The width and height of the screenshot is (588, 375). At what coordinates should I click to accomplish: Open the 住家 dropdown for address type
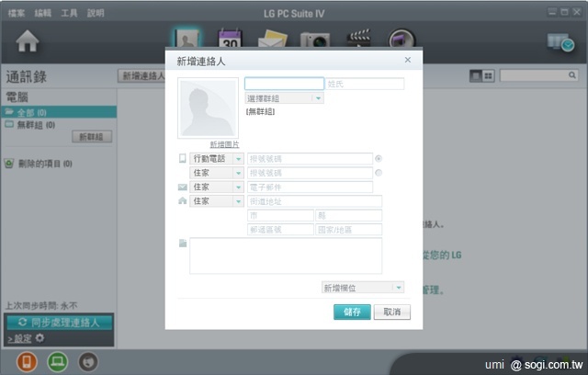[x=217, y=201]
